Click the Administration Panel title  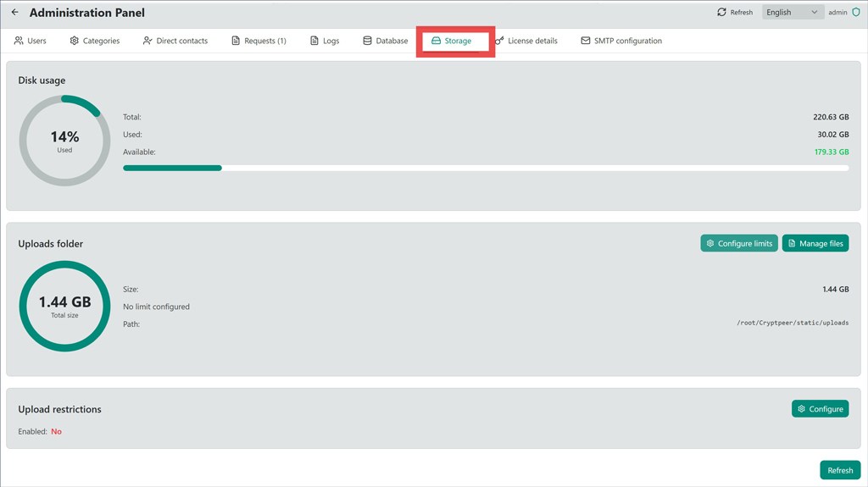[87, 12]
